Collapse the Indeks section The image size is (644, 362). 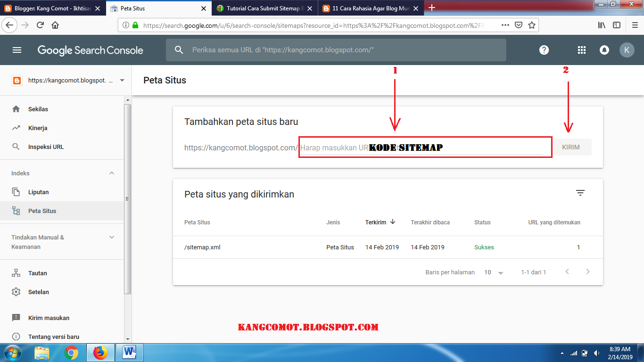point(112,173)
